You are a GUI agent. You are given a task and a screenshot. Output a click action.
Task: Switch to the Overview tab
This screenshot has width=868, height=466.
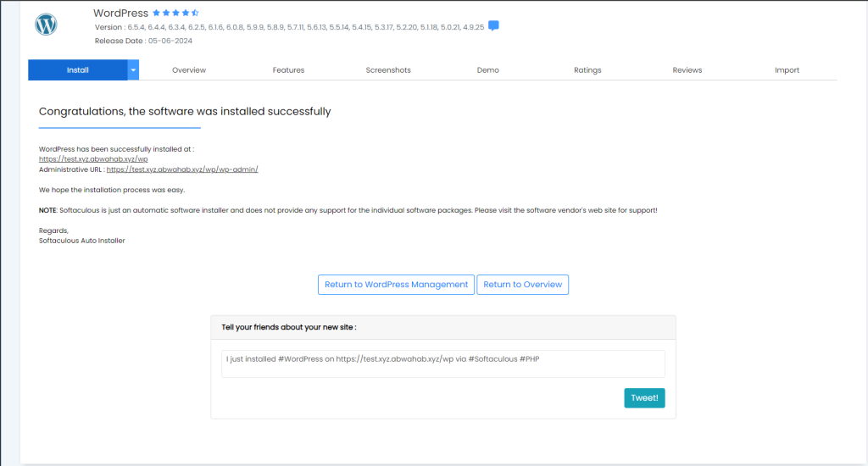(x=189, y=70)
